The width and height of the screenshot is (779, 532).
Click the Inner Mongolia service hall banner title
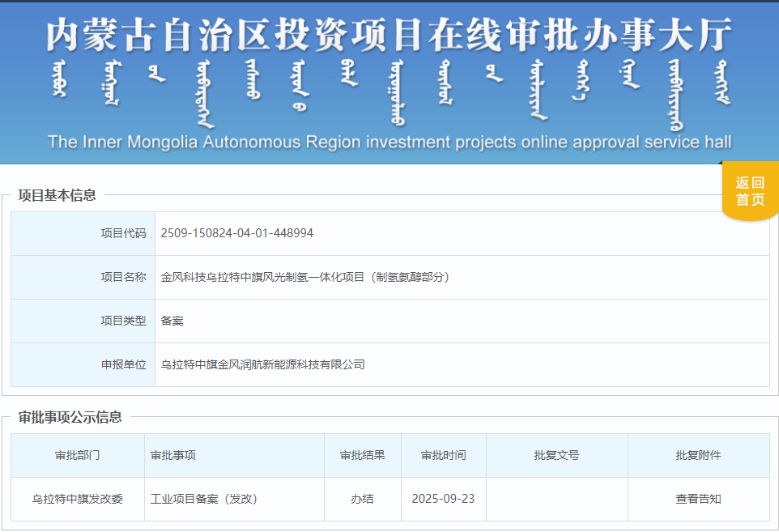pos(389,35)
